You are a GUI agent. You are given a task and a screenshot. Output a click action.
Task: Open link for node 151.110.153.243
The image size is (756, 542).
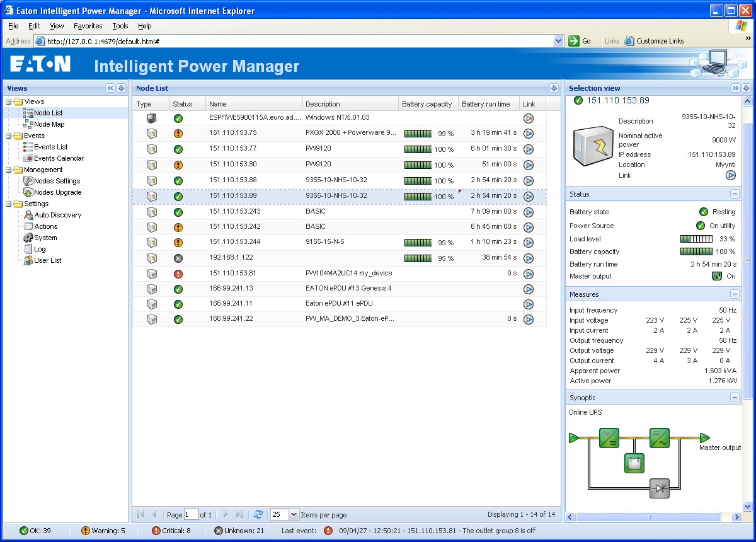click(x=529, y=212)
